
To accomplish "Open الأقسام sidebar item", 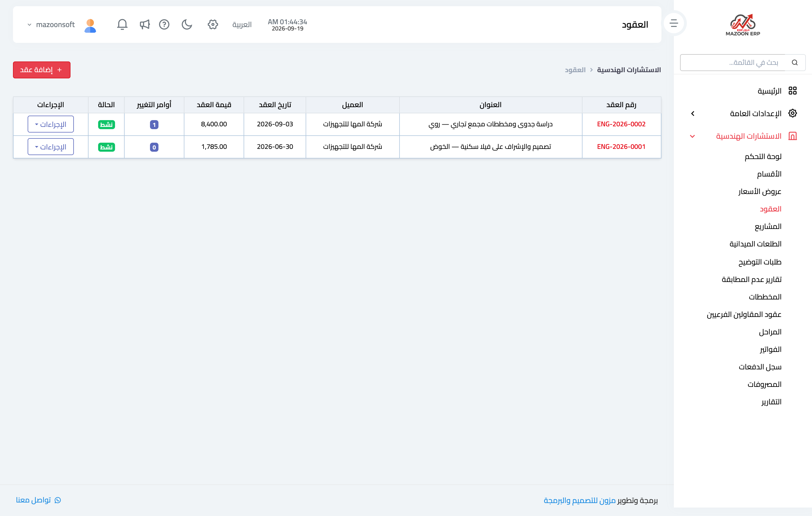I will tap(769, 174).
